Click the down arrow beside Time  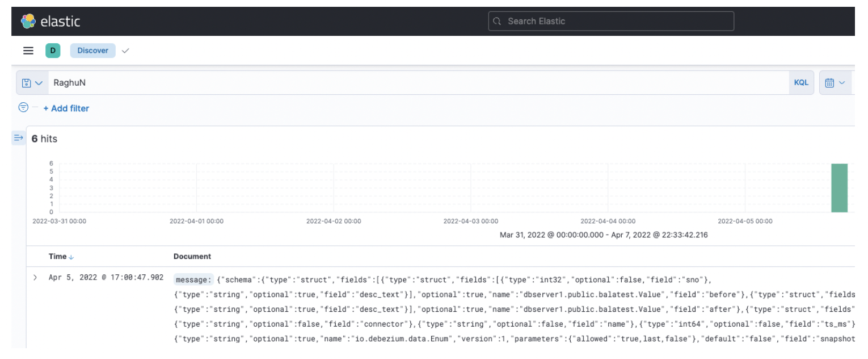click(x=71, y=257)
